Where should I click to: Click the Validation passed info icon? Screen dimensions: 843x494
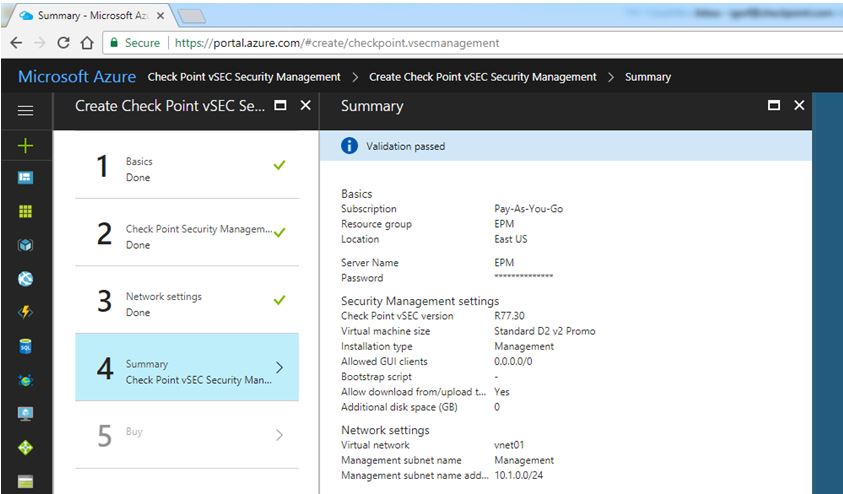[x=349, y=146]
